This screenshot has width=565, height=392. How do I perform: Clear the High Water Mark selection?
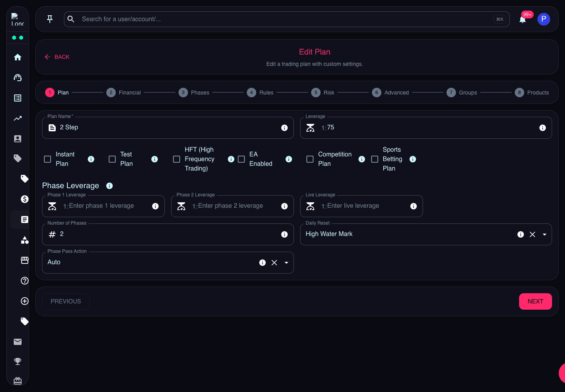pyautogui.click(x=532, y=234)
